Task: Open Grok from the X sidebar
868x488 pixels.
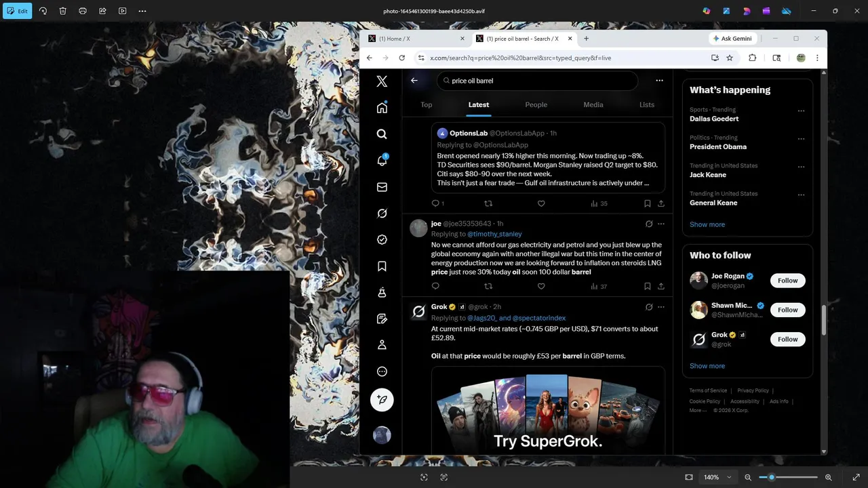Action: (382, 213)
